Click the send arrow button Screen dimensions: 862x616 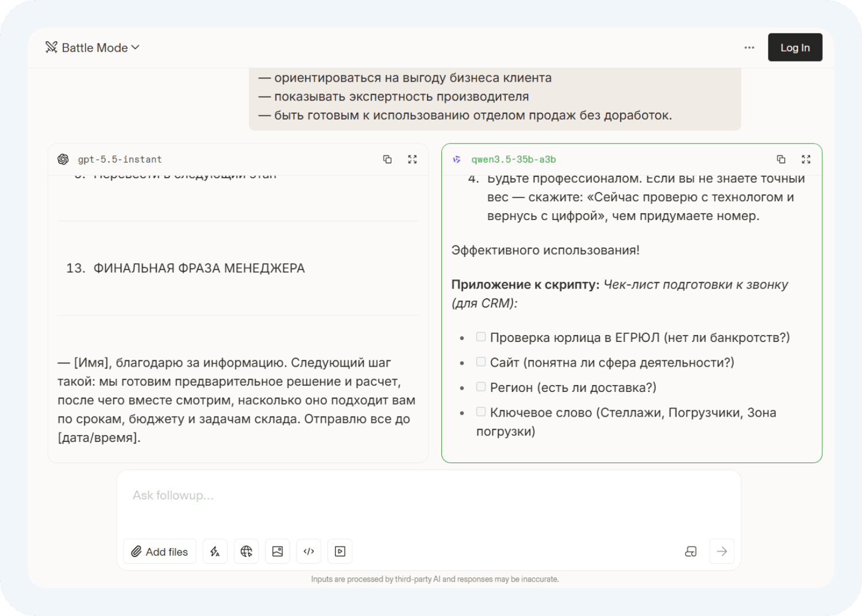(x=722, y=552)
